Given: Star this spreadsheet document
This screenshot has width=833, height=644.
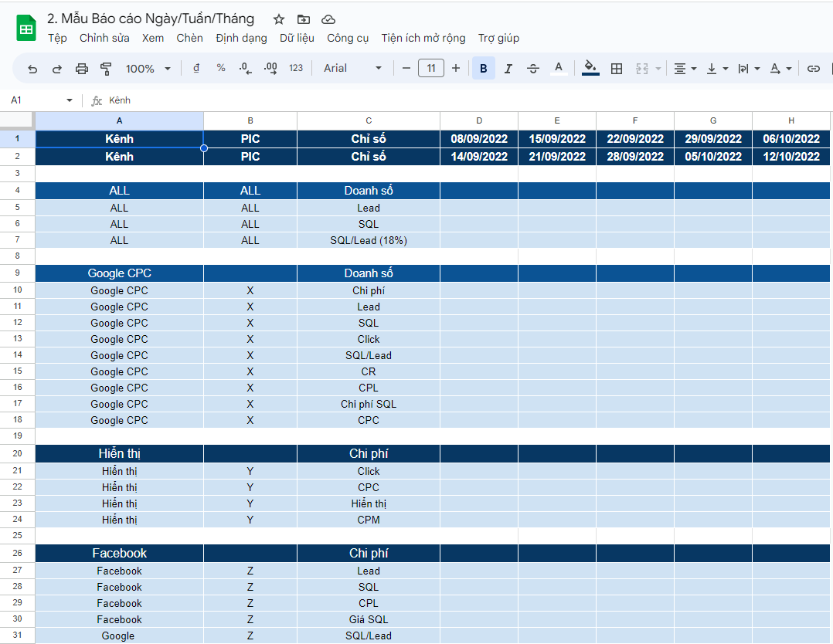Looking at the screenshot, I should click(x=279, y=19).
